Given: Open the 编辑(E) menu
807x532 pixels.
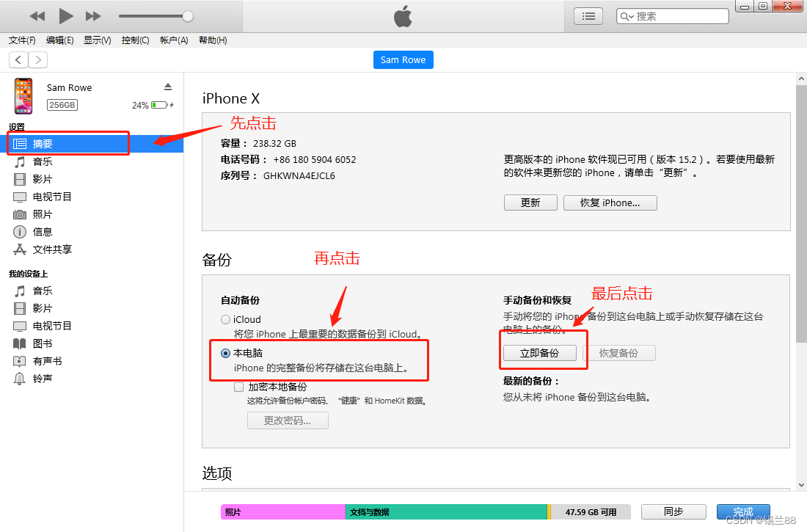Looking at the screenshot, I should tap(59, 40).
